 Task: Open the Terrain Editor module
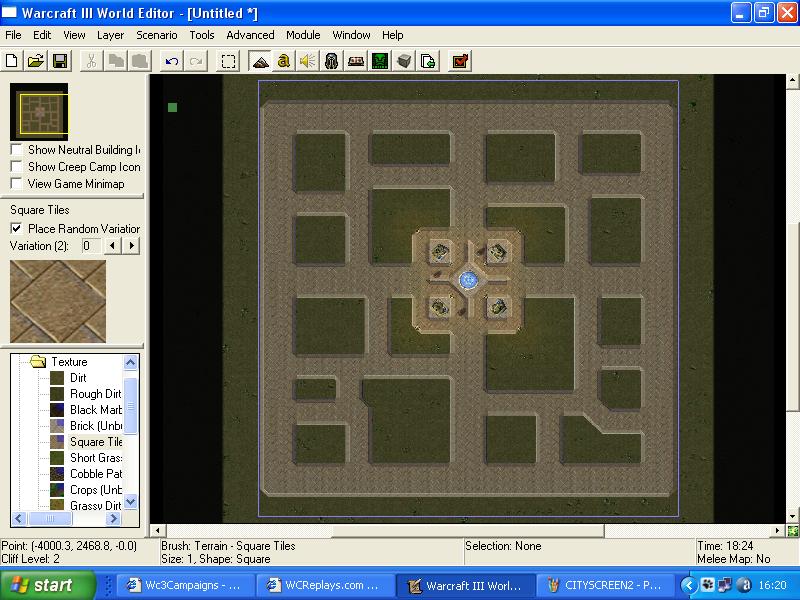[260, 61]
